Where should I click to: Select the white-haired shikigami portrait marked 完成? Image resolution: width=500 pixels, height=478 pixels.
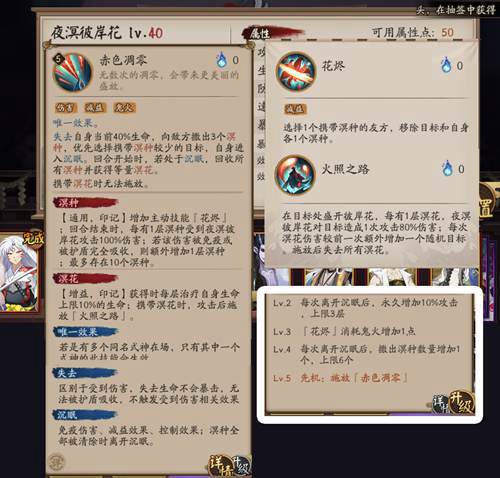click(19, 272)
